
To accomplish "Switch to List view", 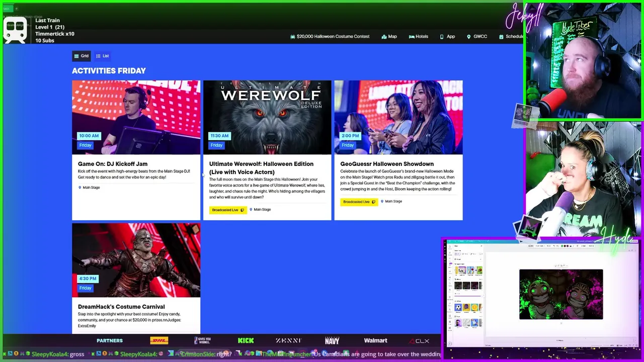I will click(103, 56).
